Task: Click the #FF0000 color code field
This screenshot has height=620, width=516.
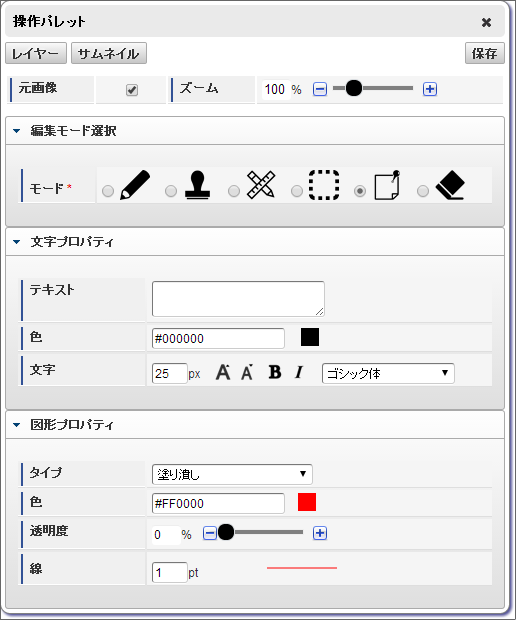Action: tap(218, 503)
